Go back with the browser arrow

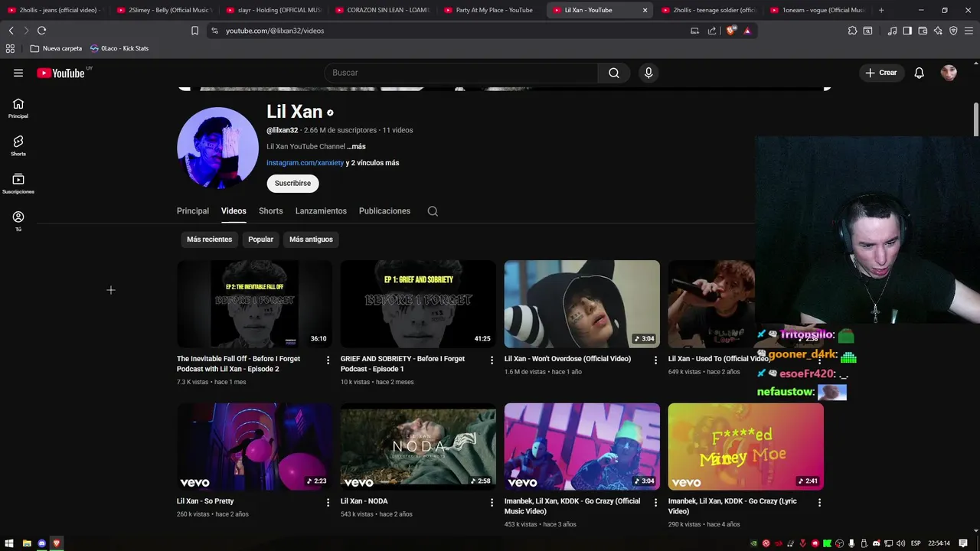(11, 31)
